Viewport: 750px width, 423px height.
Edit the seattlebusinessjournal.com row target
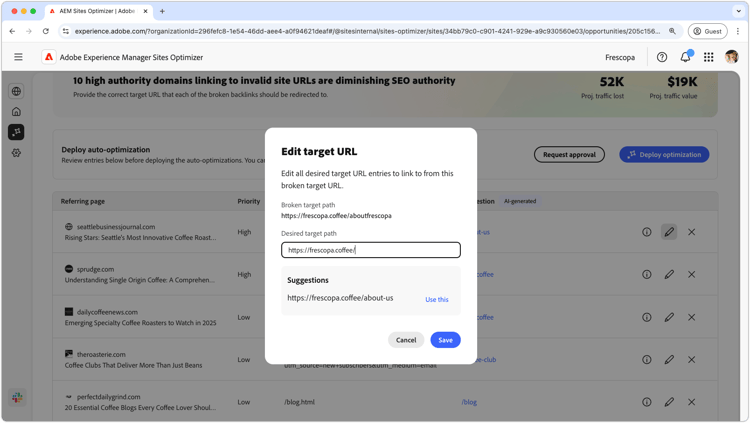point(669,232)
